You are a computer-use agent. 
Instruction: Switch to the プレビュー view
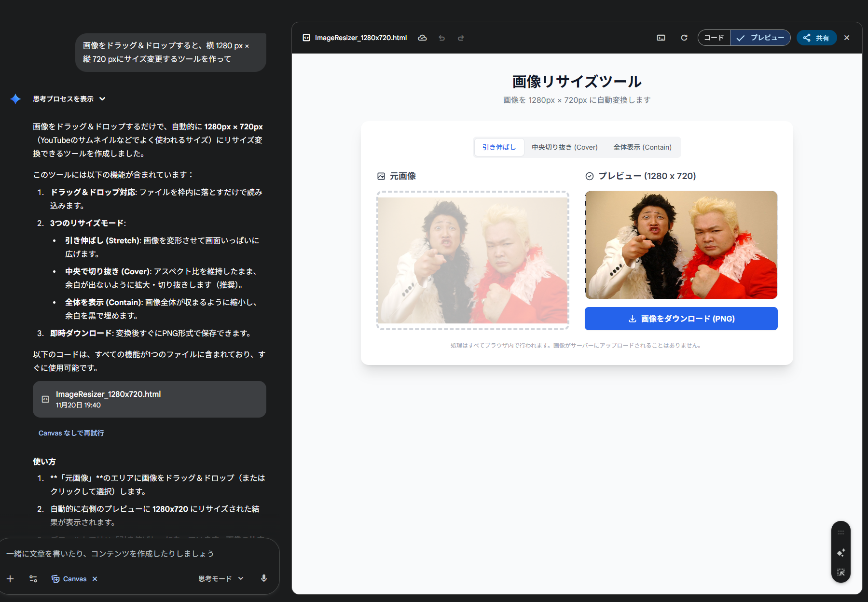760,38
